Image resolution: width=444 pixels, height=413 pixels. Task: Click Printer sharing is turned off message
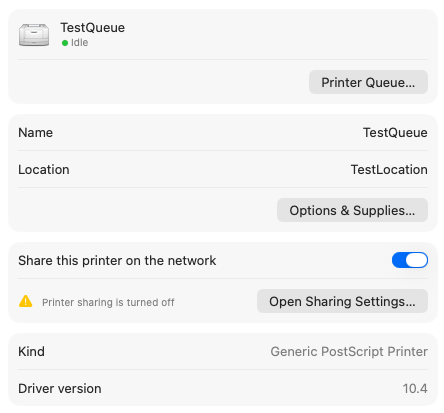(x=108, y=302)
